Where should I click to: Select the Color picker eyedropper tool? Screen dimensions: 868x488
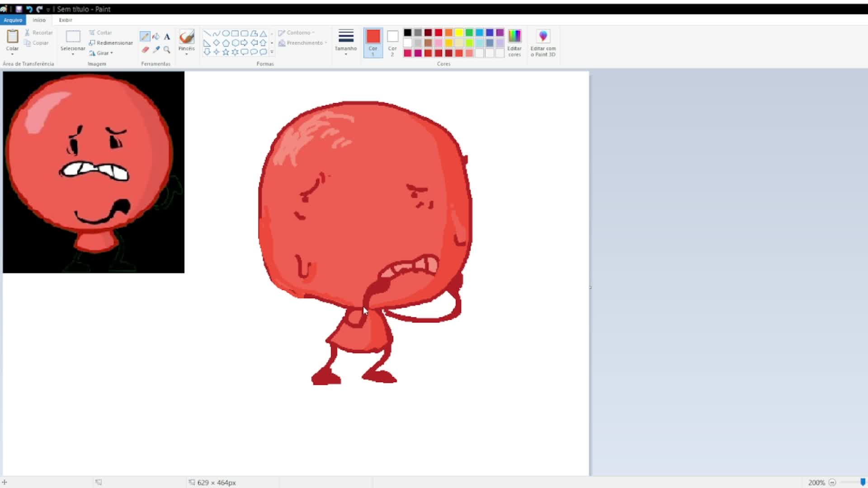(156, 50)
